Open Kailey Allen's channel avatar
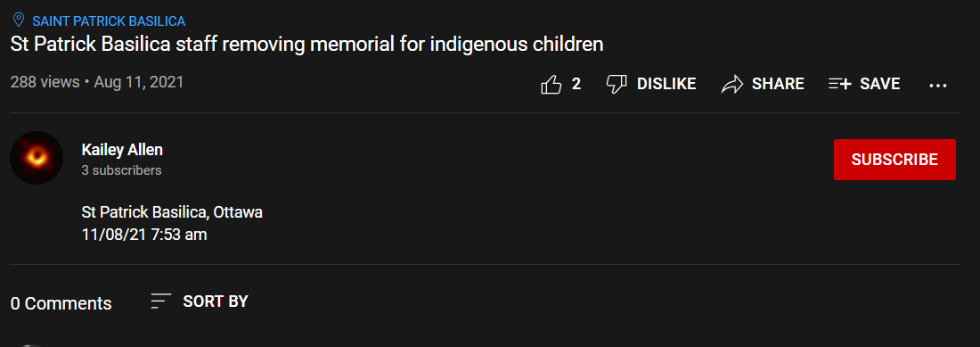 click(37, 158)
